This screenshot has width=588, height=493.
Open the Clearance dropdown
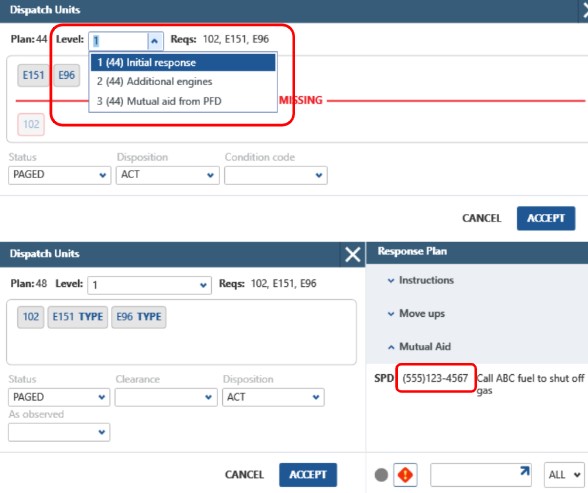[x=166, y=397]
